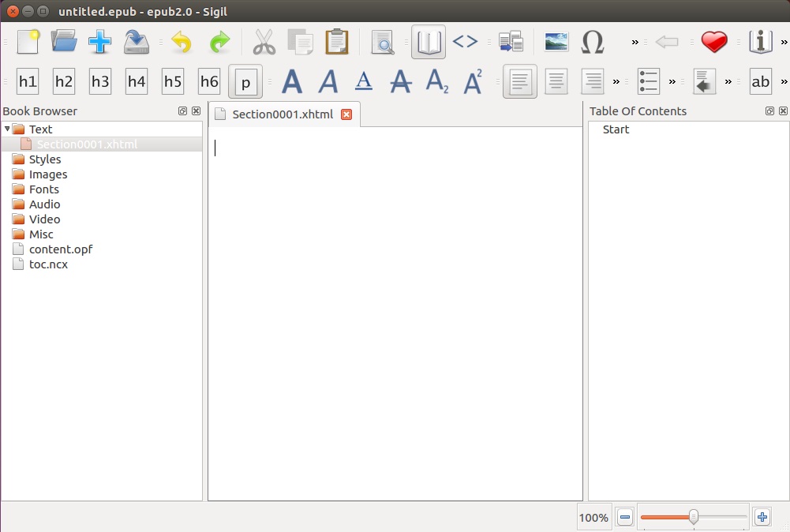
Task: Zoom out with the minus button
Action: [x=625, y=517]
